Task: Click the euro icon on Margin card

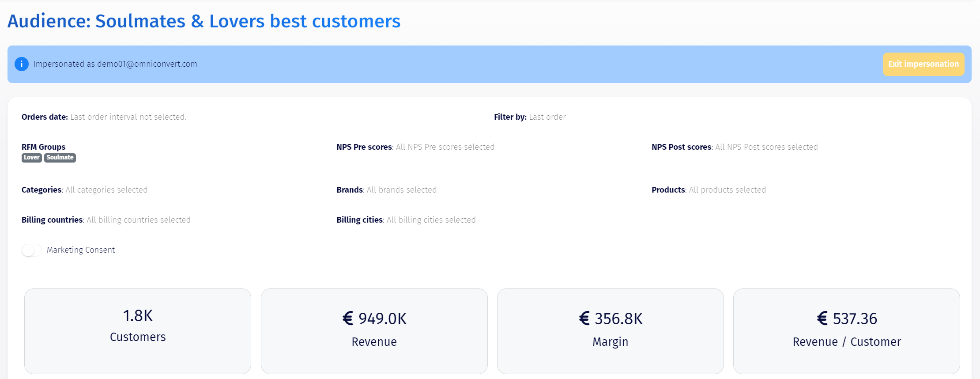Action: point(584,318)
